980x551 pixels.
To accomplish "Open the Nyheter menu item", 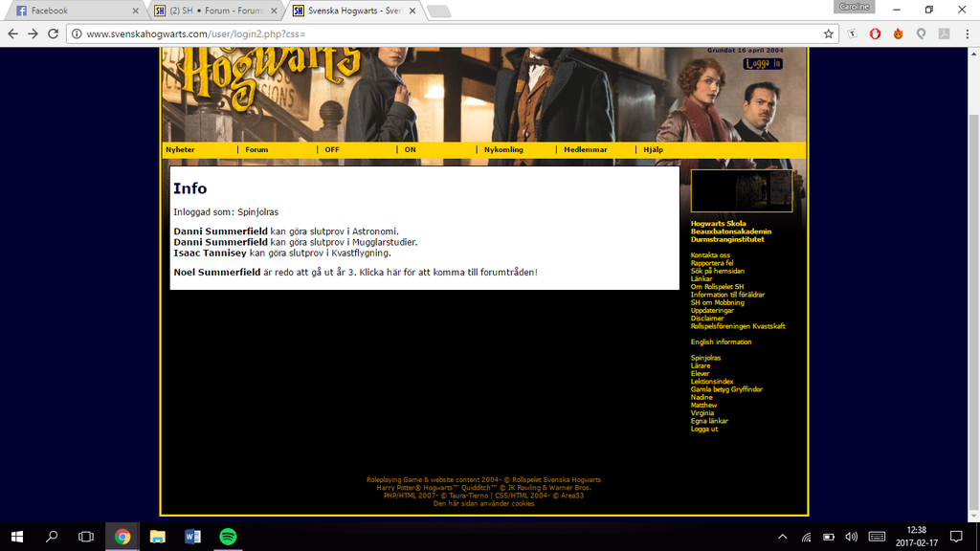I will click(x=180, y=150).
